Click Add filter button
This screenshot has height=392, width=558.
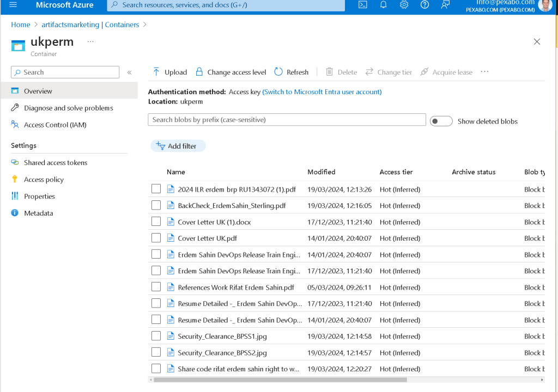click(178, 146)
